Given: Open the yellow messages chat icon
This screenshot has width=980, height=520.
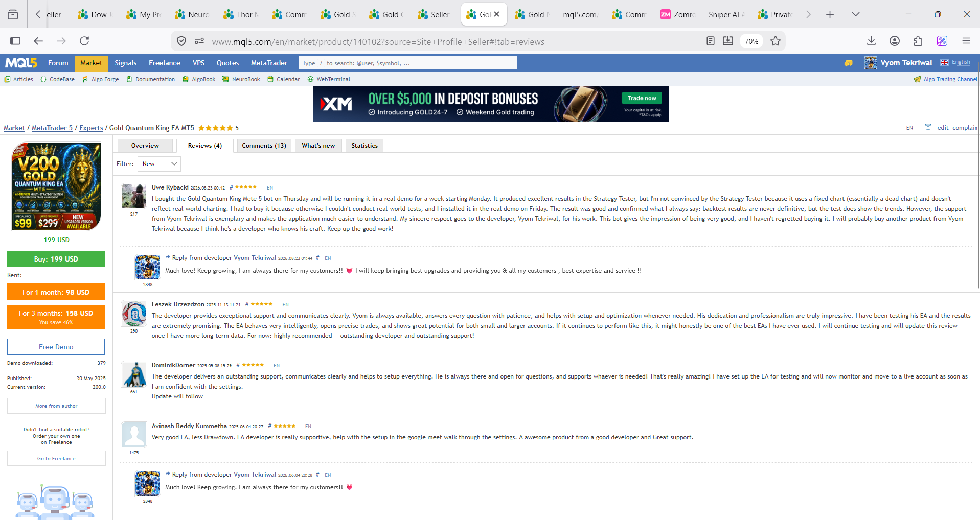Looking at the screenshot, I should pyautogui.click(x=848, y=63).
